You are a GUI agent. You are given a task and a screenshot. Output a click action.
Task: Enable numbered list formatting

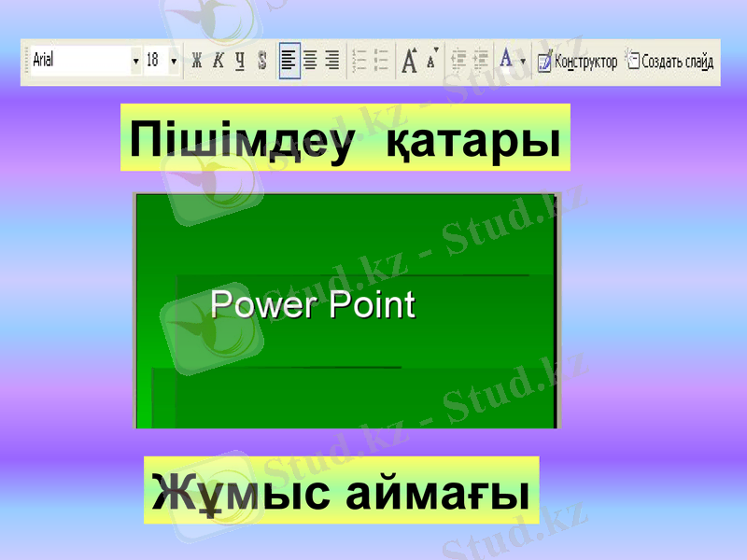(x=358, y=58)
